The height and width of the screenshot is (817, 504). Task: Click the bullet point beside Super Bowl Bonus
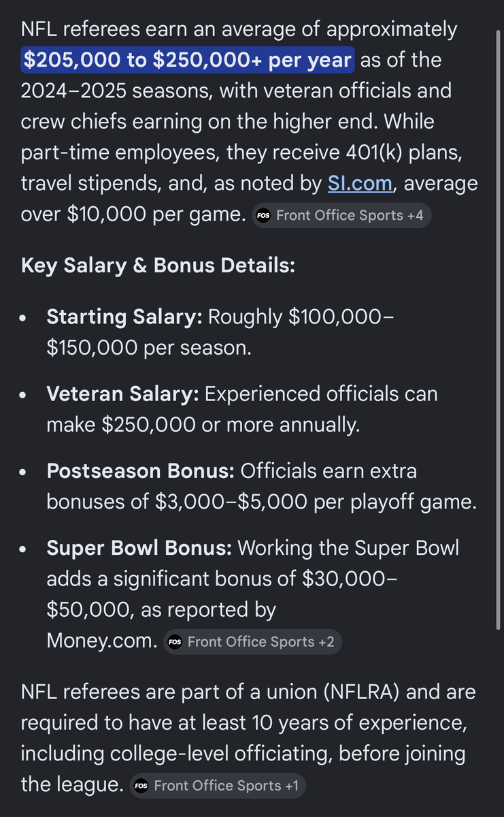[x=24, y=549]
